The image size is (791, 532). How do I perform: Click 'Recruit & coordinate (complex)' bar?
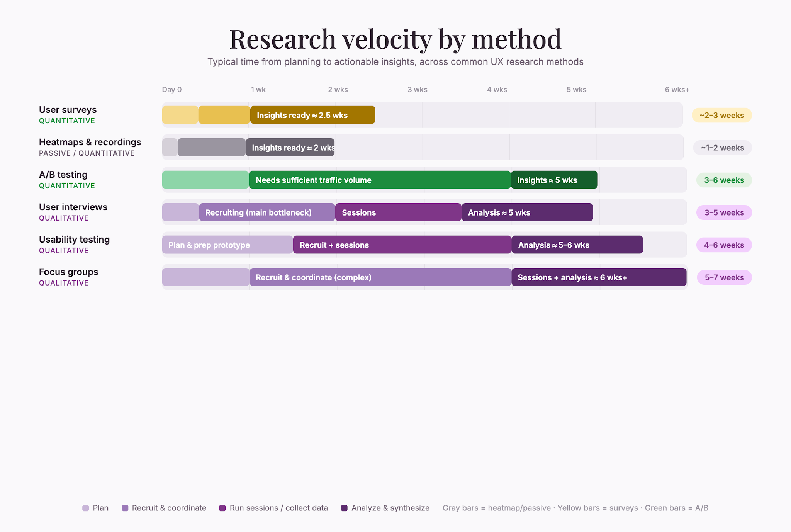380,277
